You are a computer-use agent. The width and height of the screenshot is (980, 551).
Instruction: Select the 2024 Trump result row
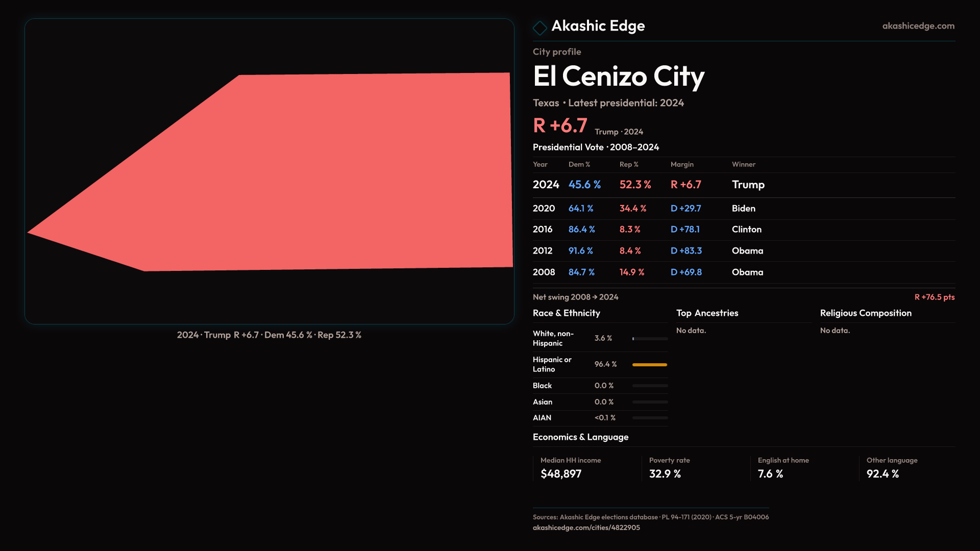(743, 185)
